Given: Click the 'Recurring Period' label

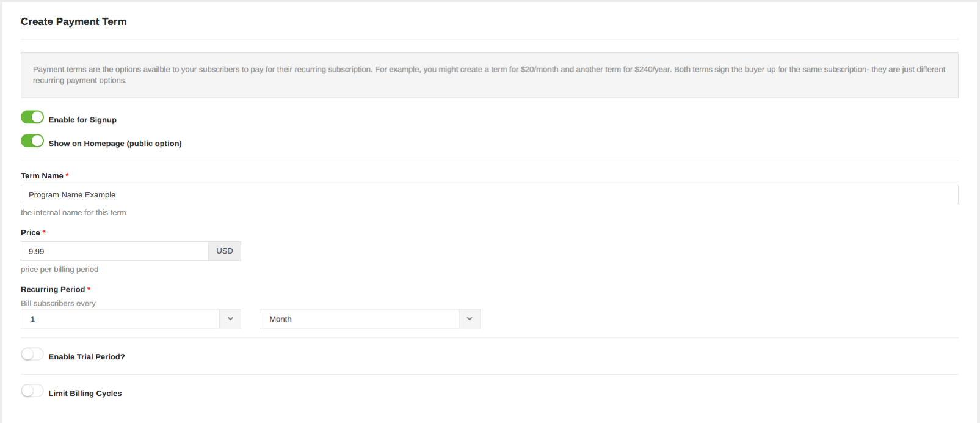Looking at the screenshot, I should click(53, 290).
